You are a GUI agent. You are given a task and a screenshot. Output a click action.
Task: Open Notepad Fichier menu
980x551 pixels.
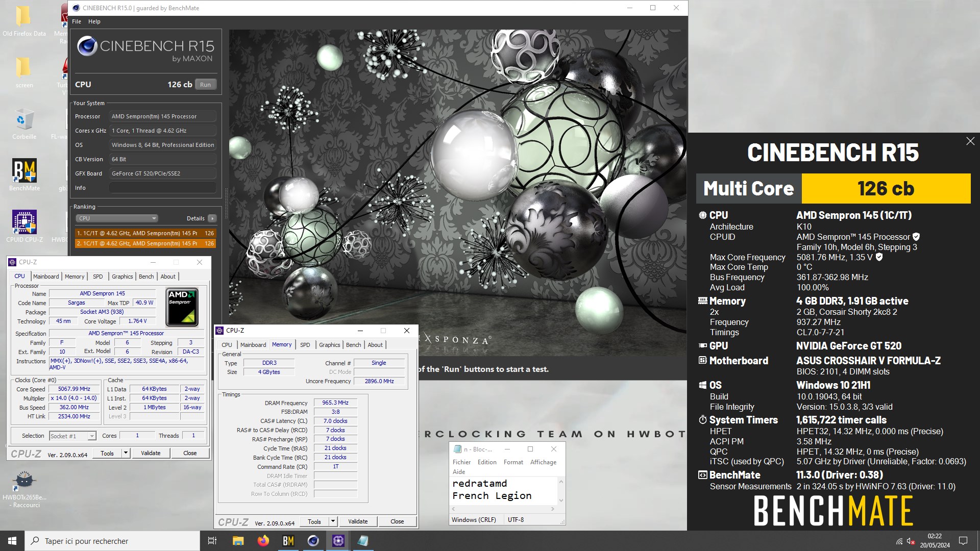pos(462,462)
